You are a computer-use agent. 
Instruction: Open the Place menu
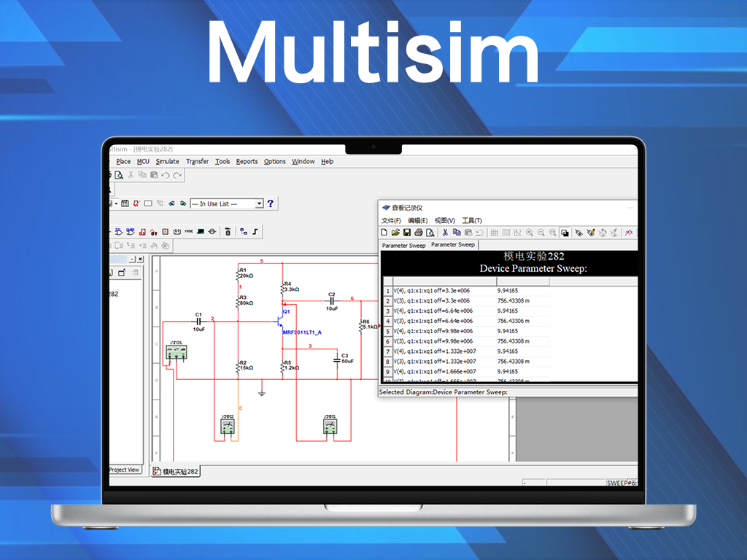pos(123,161)
